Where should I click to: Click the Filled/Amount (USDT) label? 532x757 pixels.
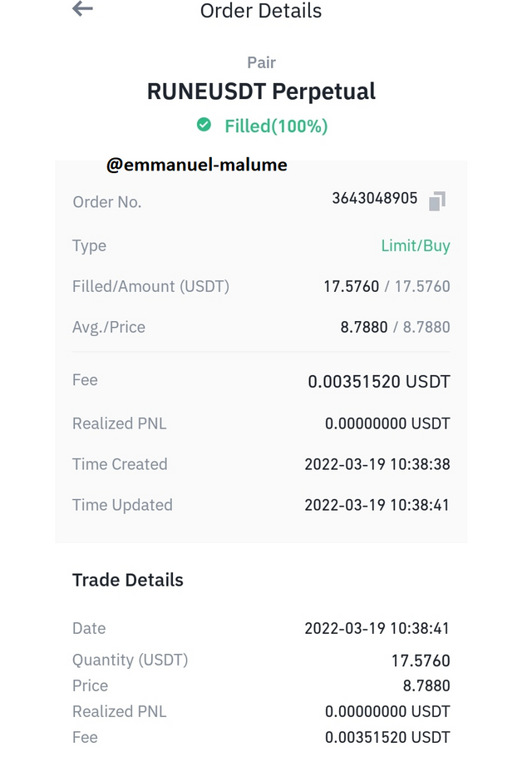point(150,286)
